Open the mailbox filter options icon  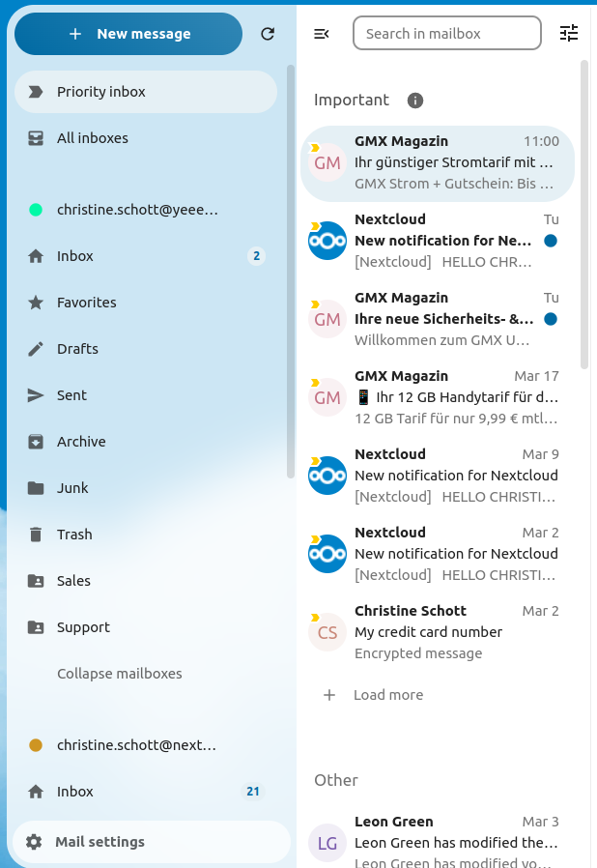(569, 34)
